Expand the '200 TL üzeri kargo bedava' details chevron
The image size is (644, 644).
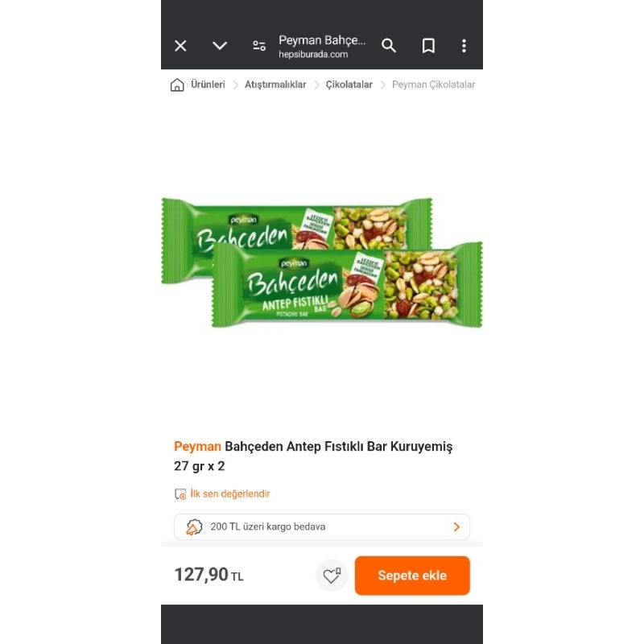(x=456, y=526)
